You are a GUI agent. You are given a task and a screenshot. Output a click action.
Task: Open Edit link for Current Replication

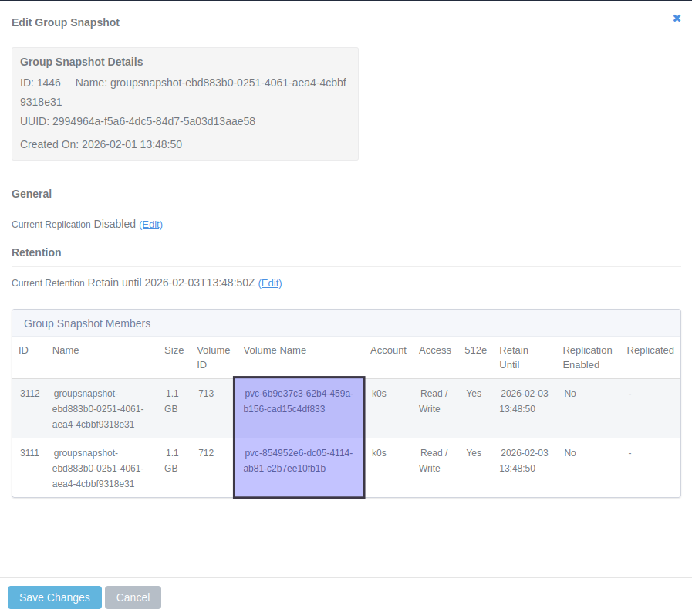pyautogui.click(x=151, y=225)
